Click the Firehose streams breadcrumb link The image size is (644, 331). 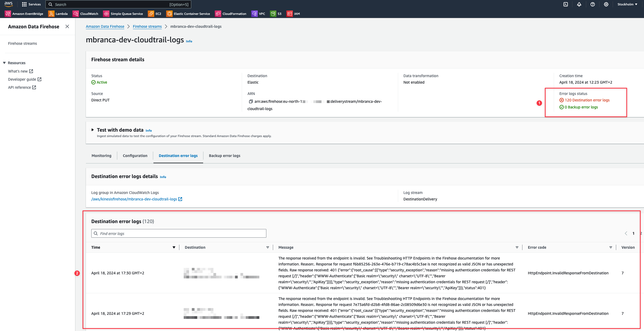pyautogui.click(x=147, y=26)
